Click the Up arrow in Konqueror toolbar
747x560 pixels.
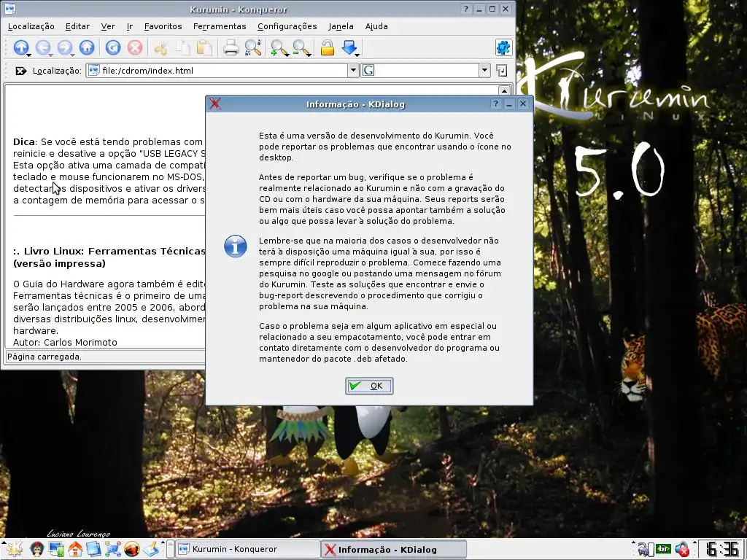click(20, 47)
